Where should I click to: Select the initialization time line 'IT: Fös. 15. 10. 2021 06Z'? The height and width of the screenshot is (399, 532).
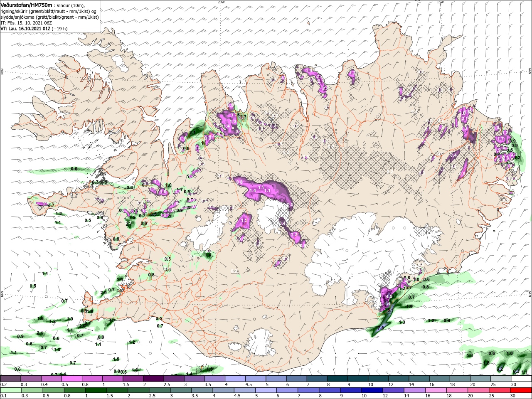27,23
